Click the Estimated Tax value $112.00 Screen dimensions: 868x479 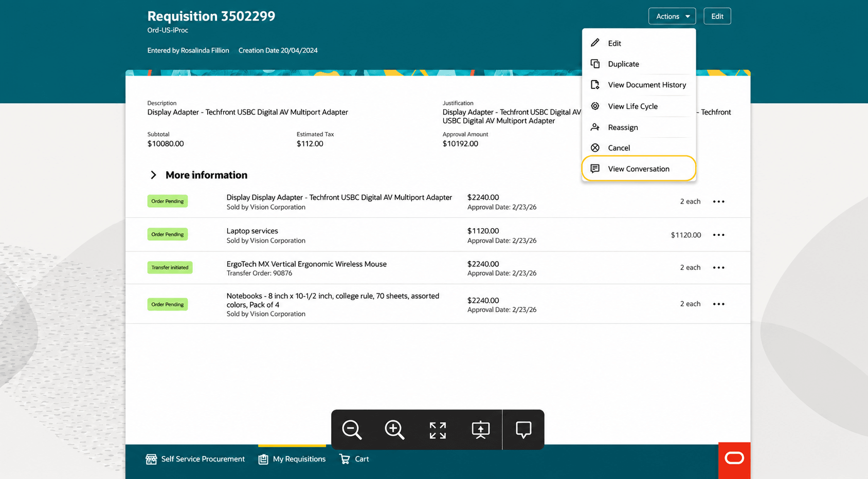click(310, 144)
